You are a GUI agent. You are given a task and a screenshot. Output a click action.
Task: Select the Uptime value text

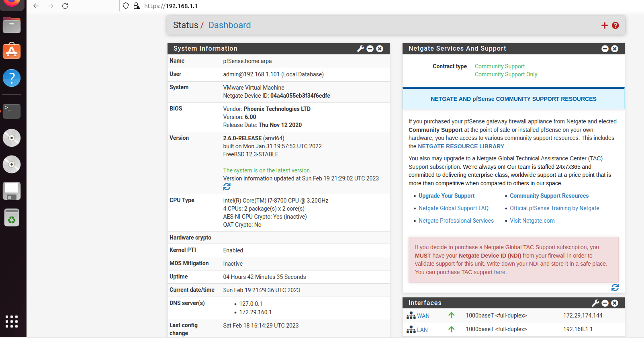pos(264,277)
